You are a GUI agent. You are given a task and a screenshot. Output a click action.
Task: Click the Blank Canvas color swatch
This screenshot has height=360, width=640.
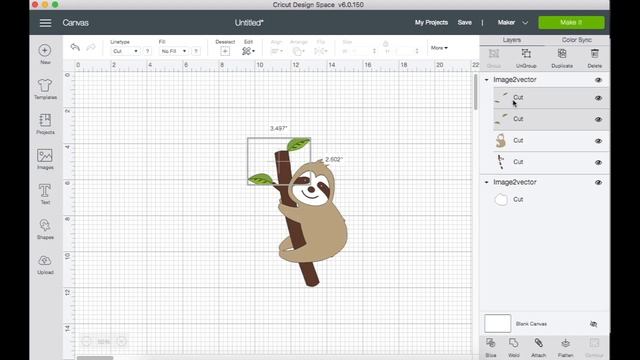[497, 324]
